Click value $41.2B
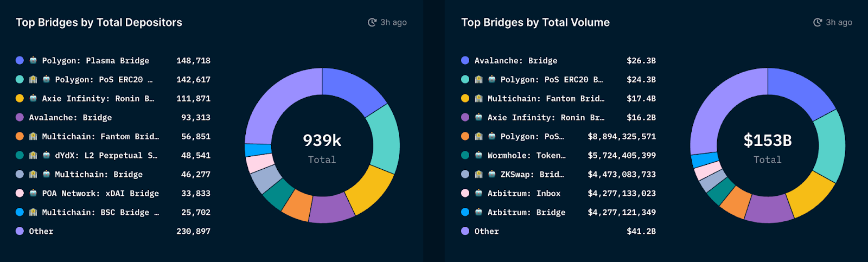This screenshot has width=868, height=262. coord(641,231)
